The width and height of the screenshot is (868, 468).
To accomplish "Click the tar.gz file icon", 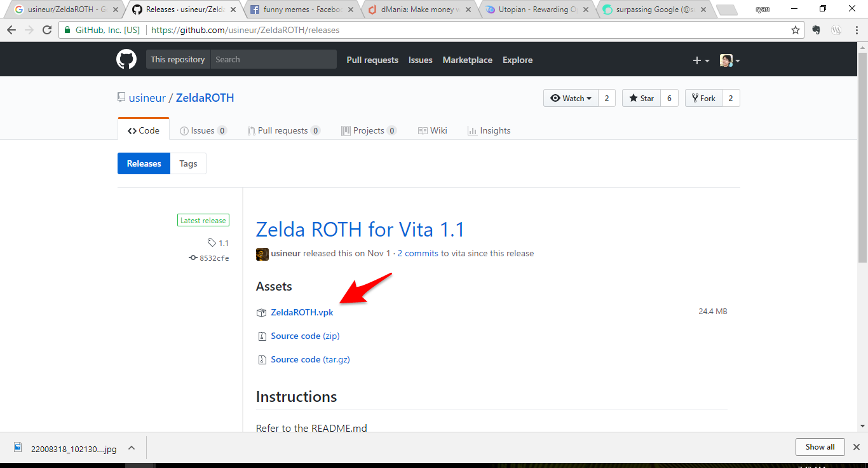I will [x=261, y=359].
